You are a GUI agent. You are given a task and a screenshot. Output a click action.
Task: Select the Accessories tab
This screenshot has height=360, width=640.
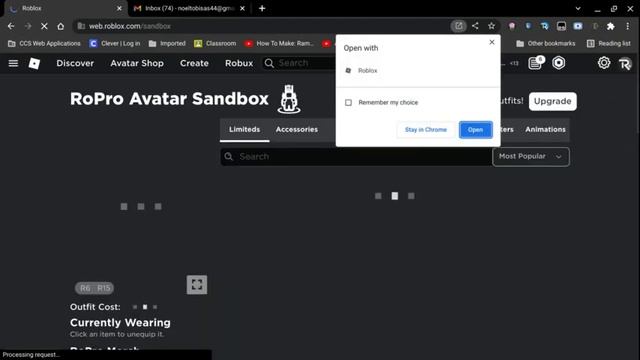coord(297,129)
